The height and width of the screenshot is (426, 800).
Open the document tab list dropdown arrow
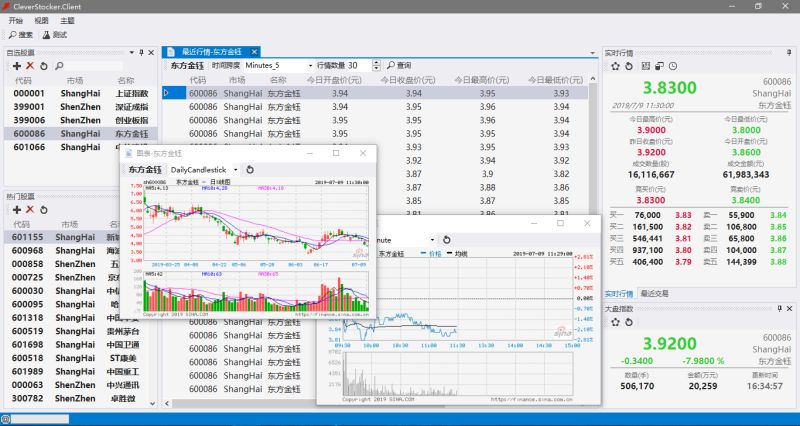point(592,53)
